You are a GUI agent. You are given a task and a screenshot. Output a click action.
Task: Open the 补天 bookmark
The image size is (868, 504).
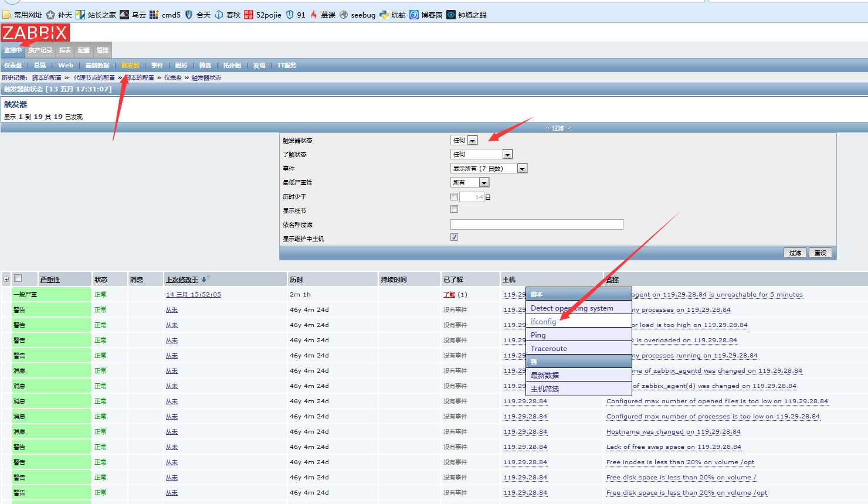pos(59,15)
